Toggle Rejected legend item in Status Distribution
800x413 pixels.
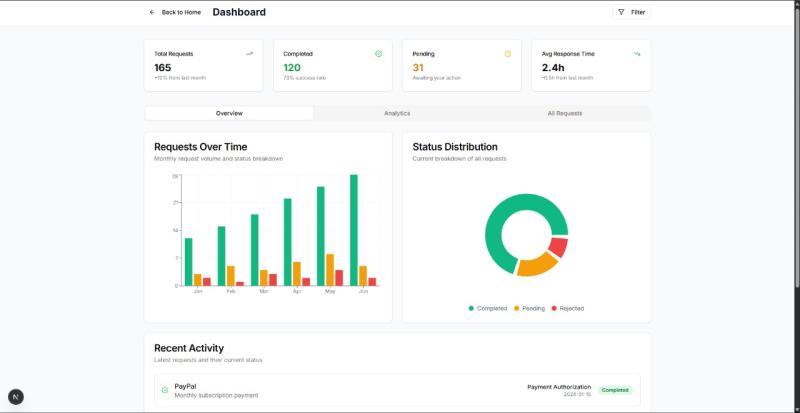click(567, 308)
